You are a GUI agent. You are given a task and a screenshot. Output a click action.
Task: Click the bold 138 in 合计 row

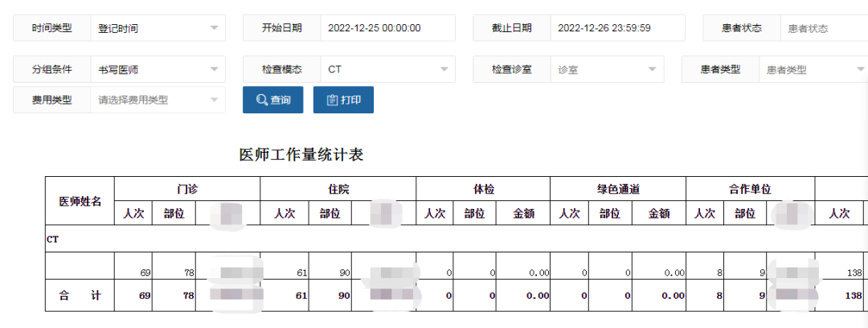coord(854,296)
